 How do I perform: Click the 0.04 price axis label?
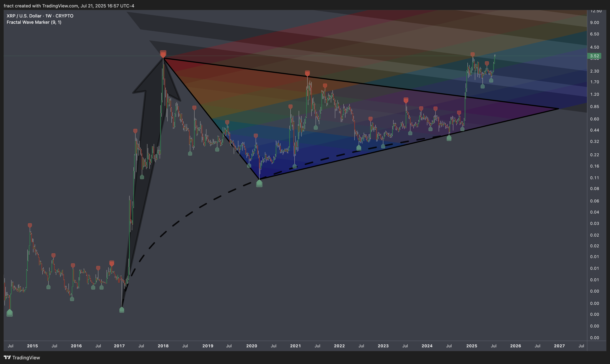pyautogui.click(x=594, y=212)
